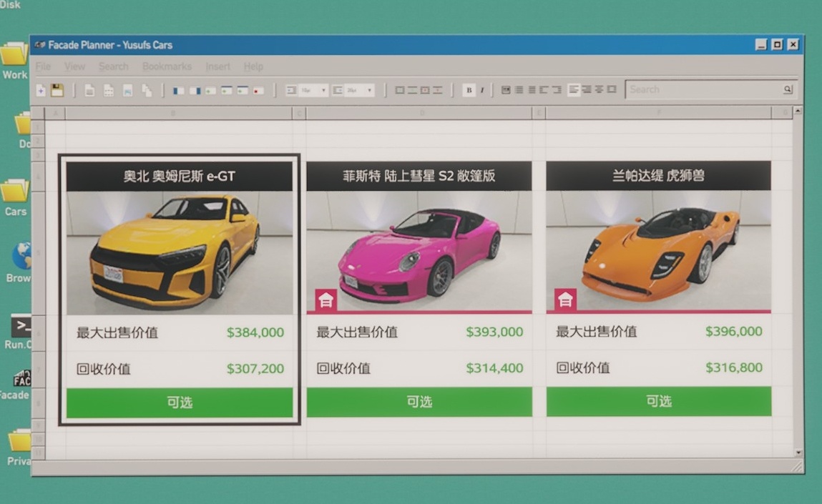The image size is (822, 504).
Task: Click 可选 button under 兰帕达缇 虎狮兽
Action: (659, 401)
